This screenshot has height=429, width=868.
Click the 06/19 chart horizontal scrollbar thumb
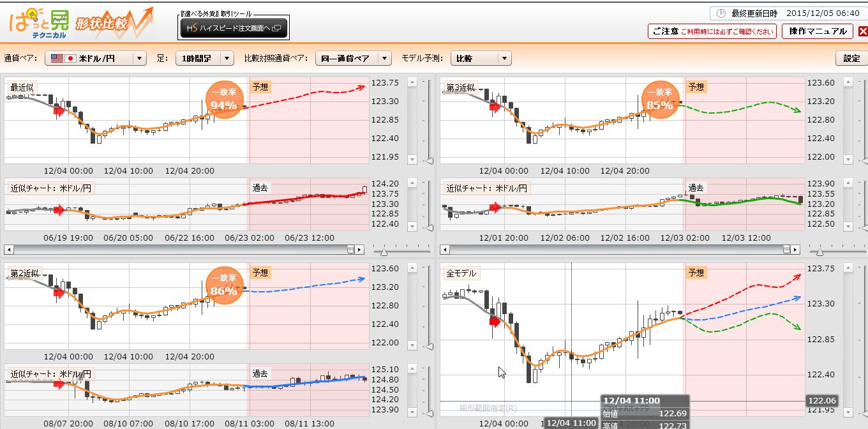pos(351,249)
